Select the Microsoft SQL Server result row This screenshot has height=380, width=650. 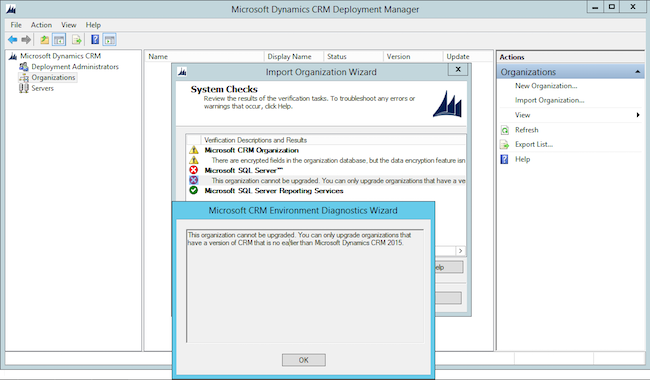click(x=327, y=170)
